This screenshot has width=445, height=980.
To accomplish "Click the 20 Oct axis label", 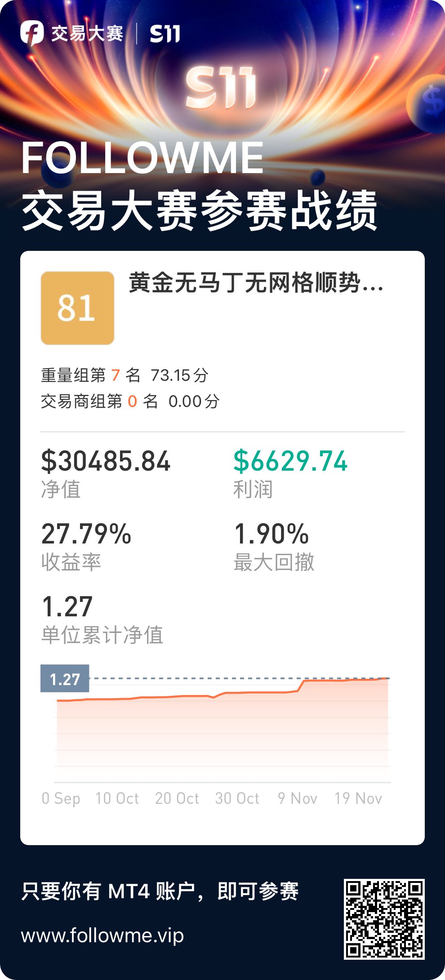I will pyautogui.click(x=177, y=798).
